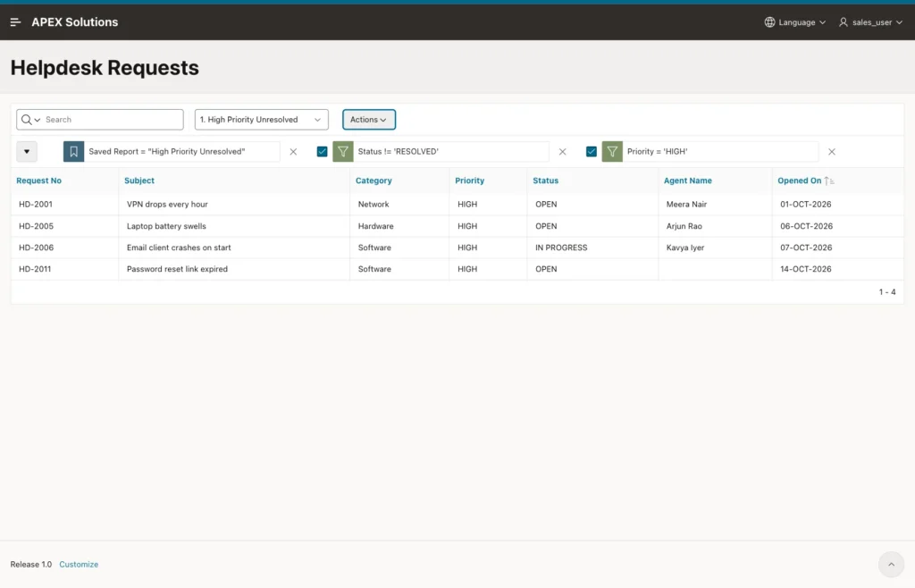The width and height of the screenshot is (915, 588).
Task: Click the Subject column header
Action: [139, 181]
